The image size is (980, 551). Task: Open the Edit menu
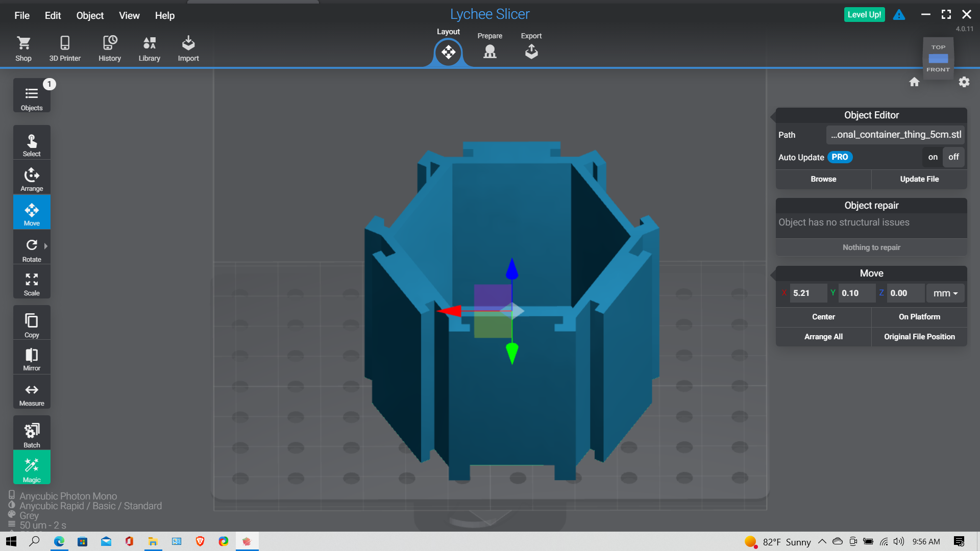click(x=53, y=15)
